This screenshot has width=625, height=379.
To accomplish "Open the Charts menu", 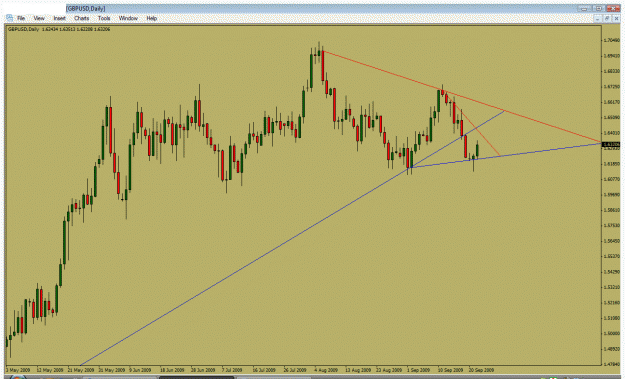I will tap(81, 18).
